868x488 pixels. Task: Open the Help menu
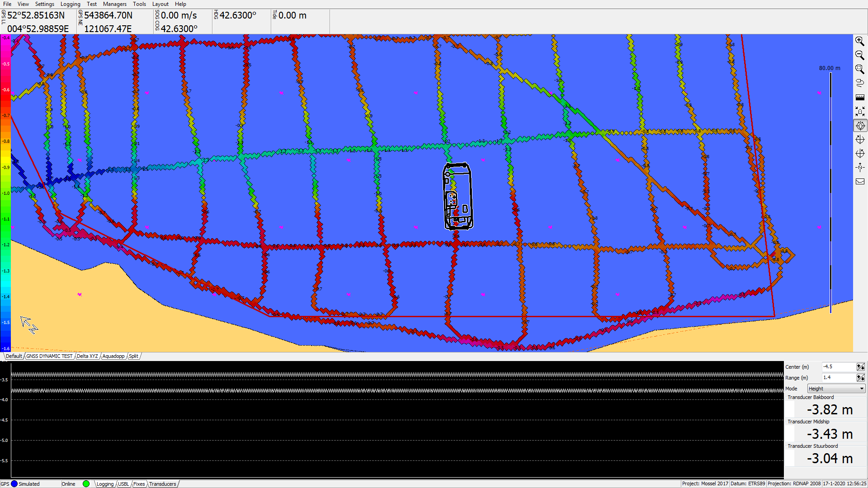coord(180,4)
